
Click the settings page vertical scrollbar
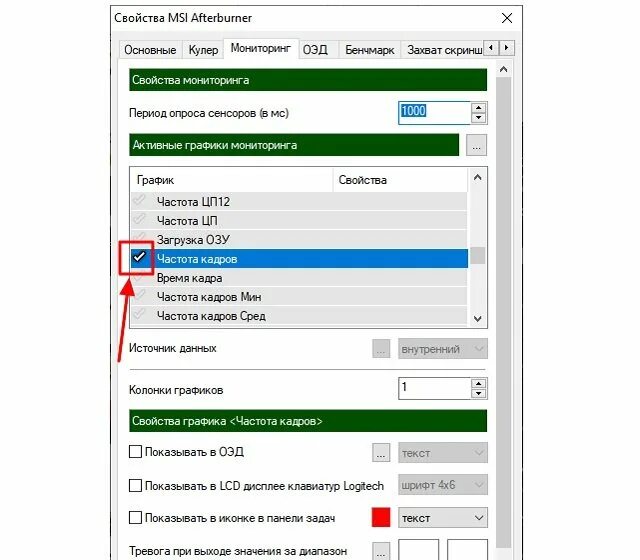pyautogui.click(x=504, y=312)
